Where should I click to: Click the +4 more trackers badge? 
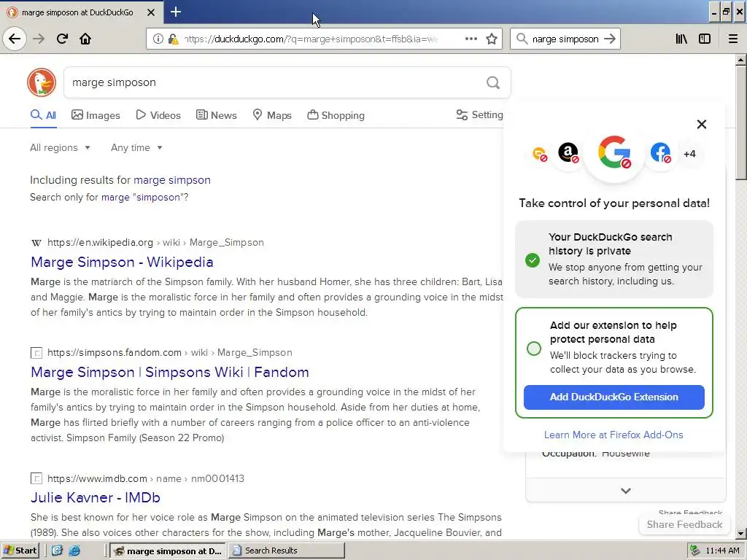tap(689, 154)
